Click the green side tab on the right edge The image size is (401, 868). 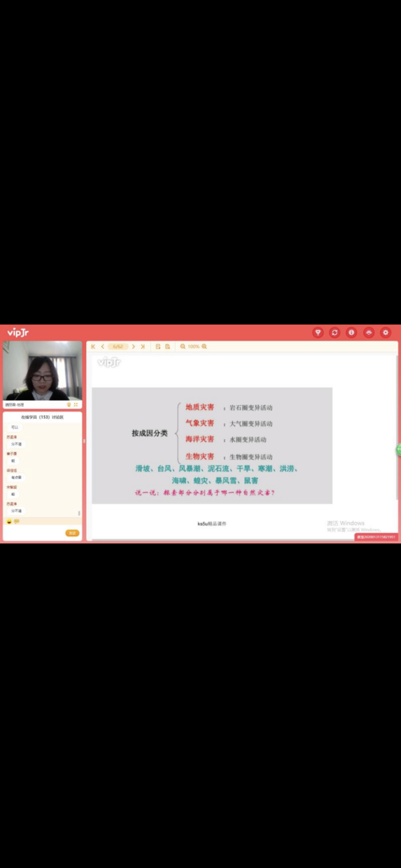[x=398, y=450]
